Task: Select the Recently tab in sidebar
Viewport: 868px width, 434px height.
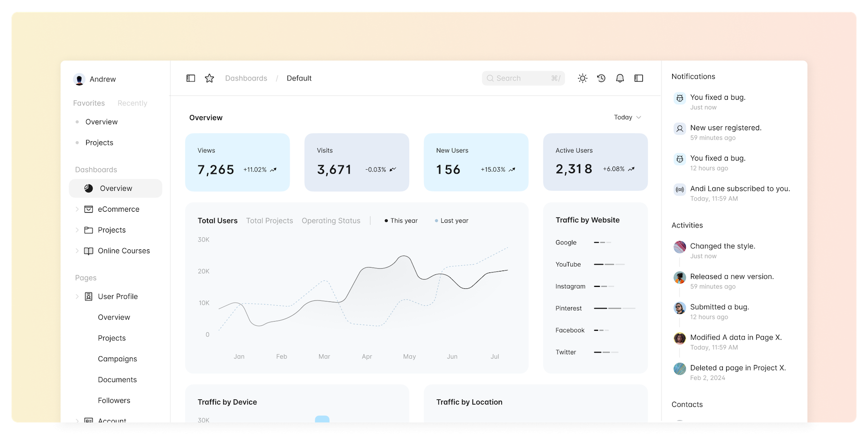Action: click(x=132, y=103)
